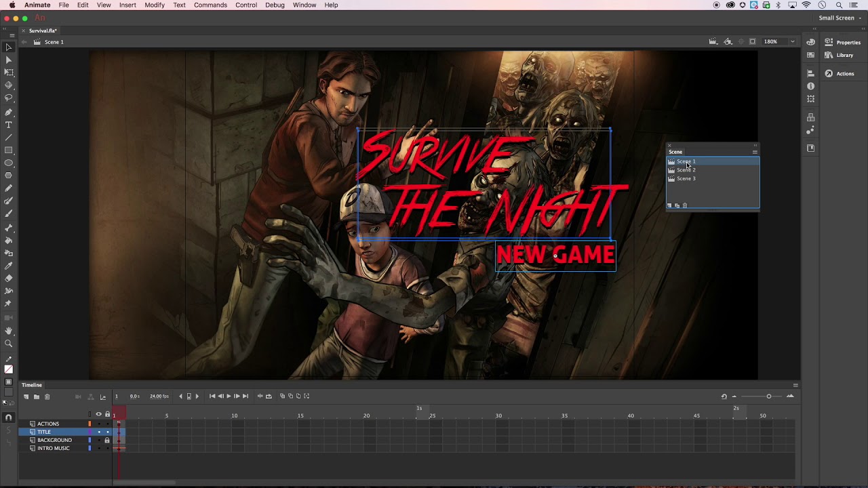868x488 pixels.
Task: Select the Free Transform tool
Action: click(x=9, y=72)
